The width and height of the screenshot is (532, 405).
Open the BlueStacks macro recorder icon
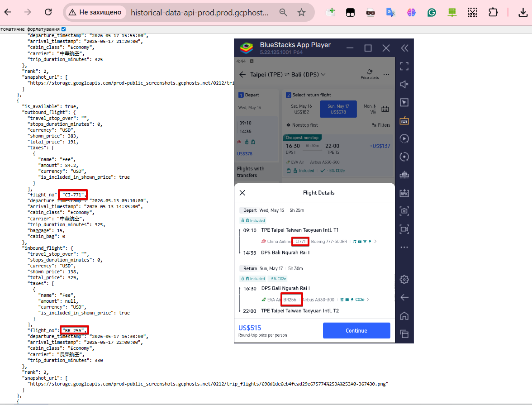[404, 138]
